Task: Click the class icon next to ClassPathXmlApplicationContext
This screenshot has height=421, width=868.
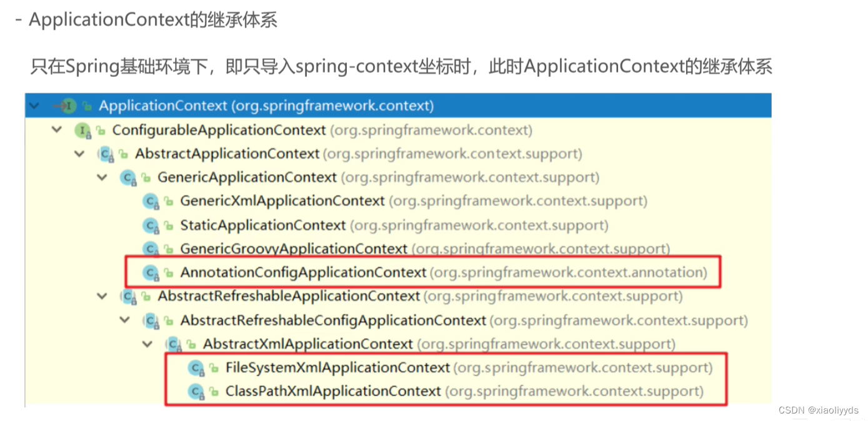Action: (x=197, y=392)
